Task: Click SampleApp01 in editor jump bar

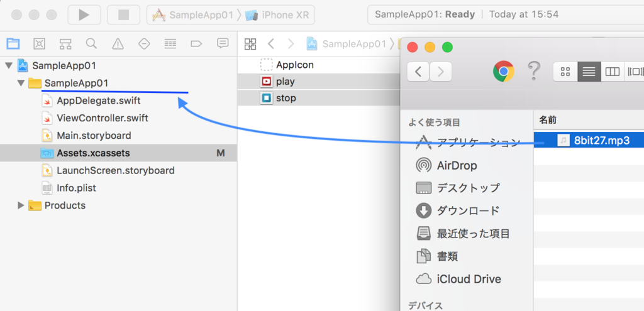Action: pos(347,44)
